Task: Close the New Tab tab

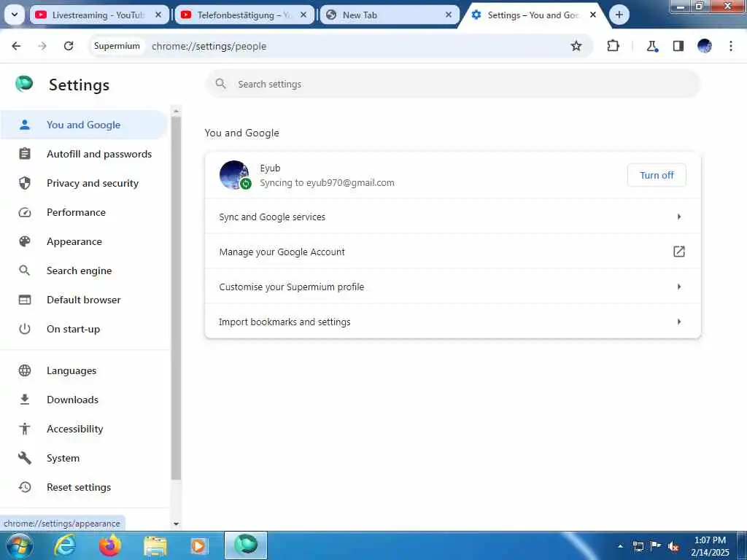Action: (449, 15)
